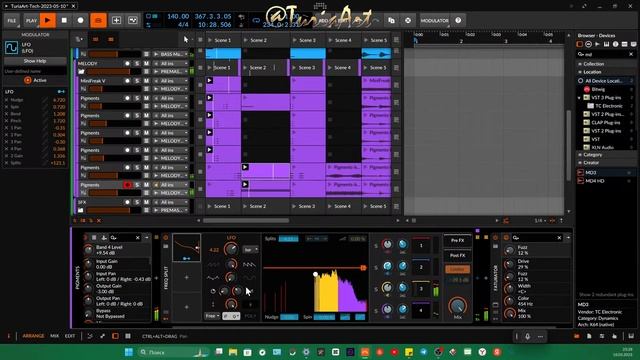The height and width of the screenshot is (360, 640).
Task: Toggle the first orange clip launcher view icon
Action: [x=96, y=40]
